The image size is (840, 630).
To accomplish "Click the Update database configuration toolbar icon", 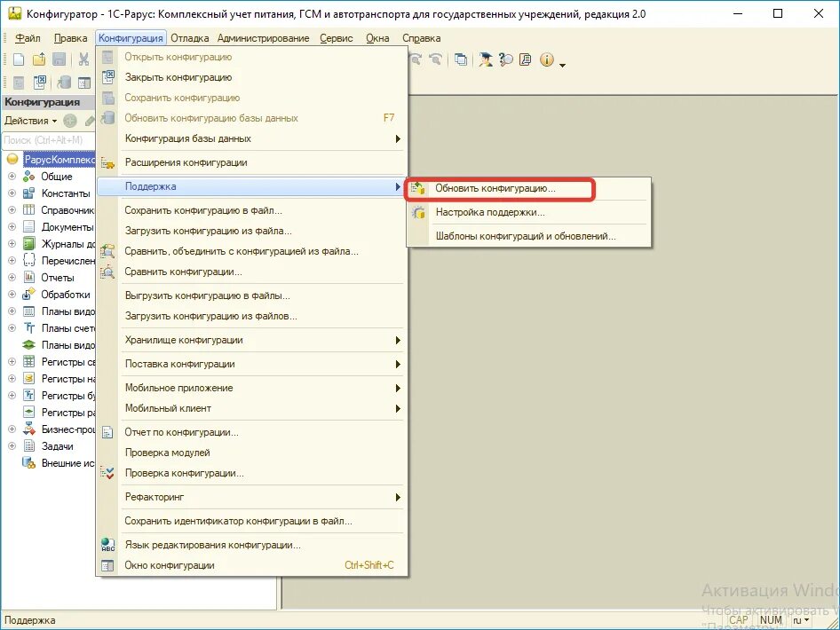I will point(64,83).
